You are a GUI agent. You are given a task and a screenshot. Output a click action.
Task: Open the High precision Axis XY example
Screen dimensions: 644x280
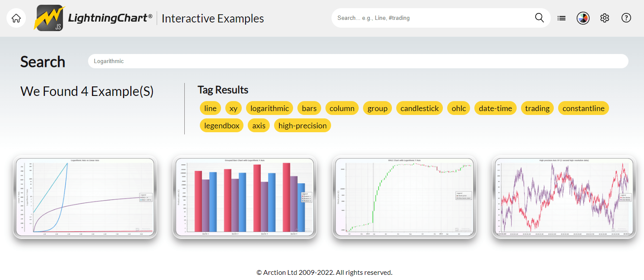pyautogui.click(x=564, y=197)
